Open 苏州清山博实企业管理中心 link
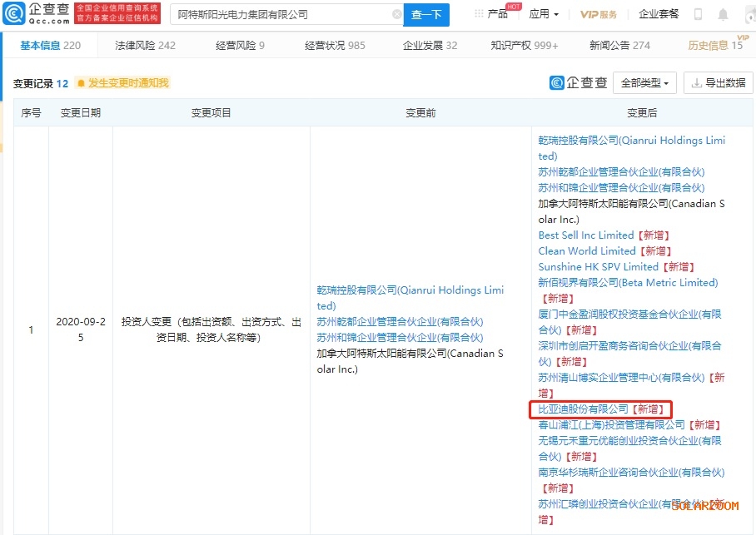Screen dimensions: 756x535 [x=621, y=378]
